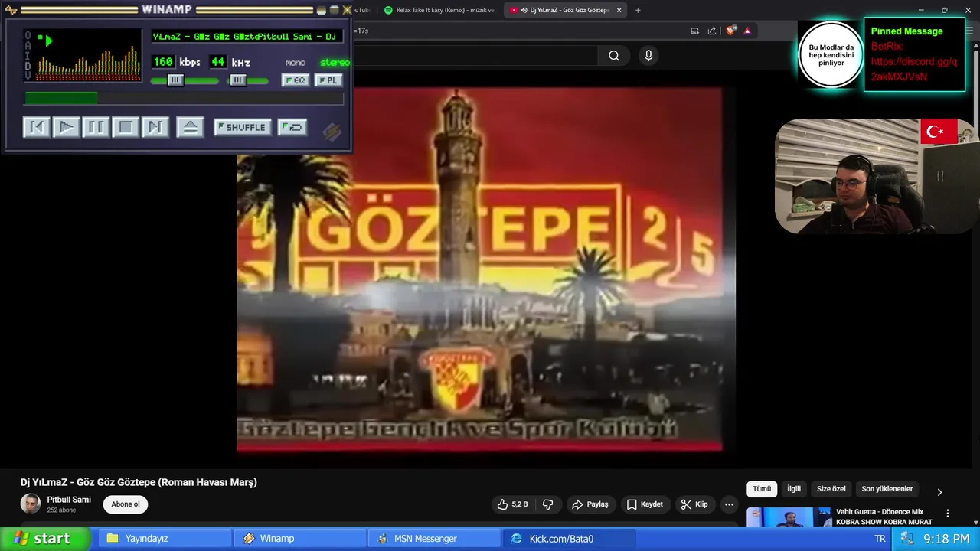Switch to Yayındayız taskbar folder
The width and height of the screenshot is (980, 551).
point(165,539)
